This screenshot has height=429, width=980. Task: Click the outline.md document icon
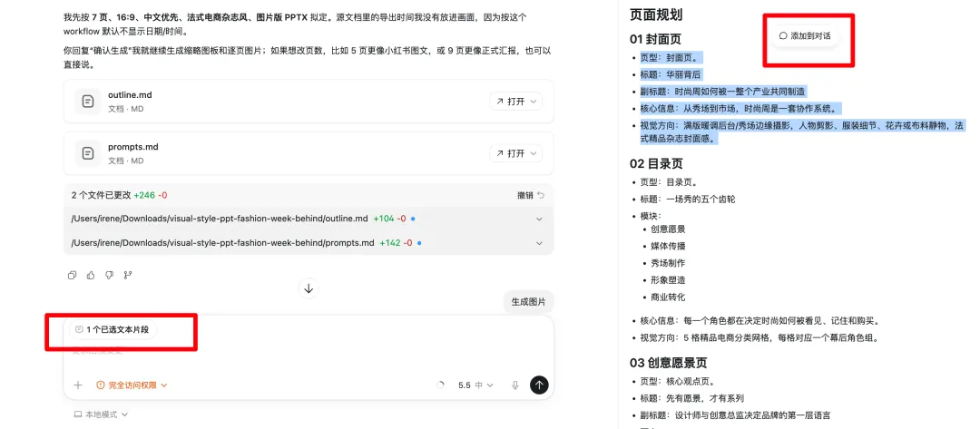pos(88,102)
